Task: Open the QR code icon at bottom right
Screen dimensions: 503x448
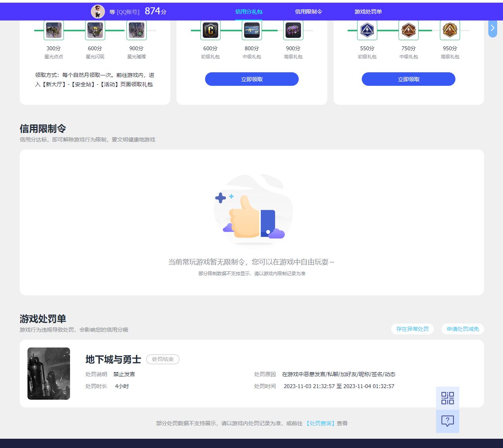Action: 447,398
